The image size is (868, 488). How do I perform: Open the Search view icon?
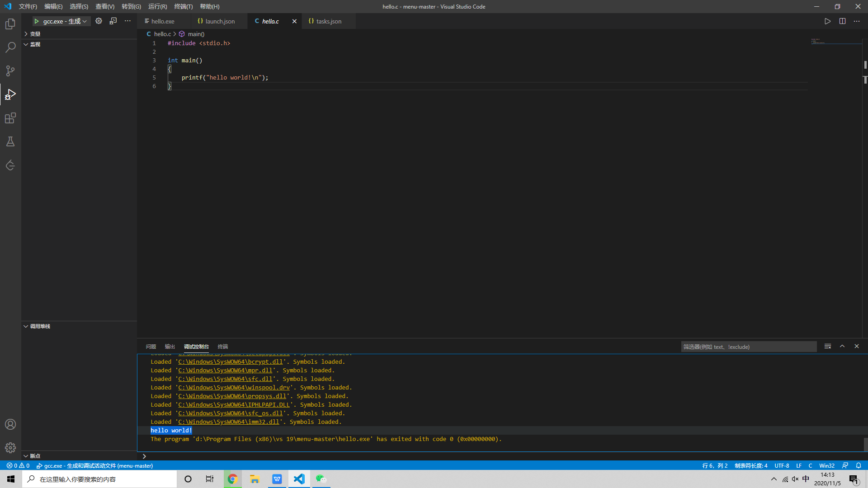(10, 47)
